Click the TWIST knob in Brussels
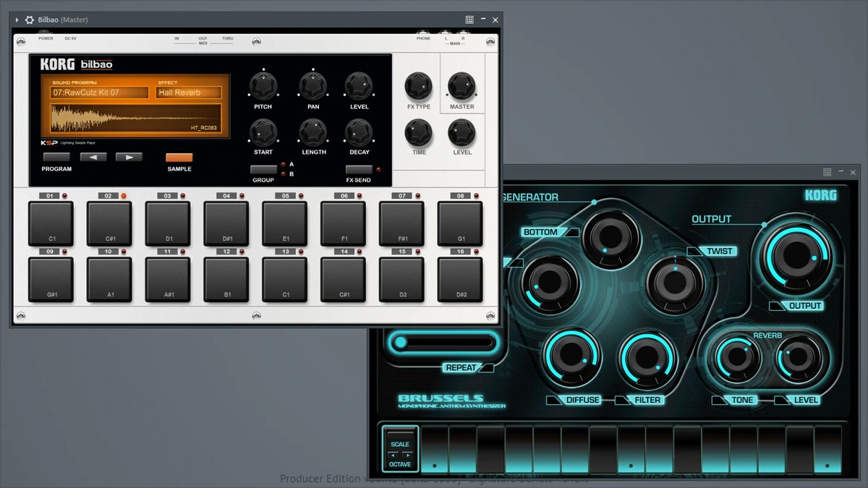 [x=675, y=284]
